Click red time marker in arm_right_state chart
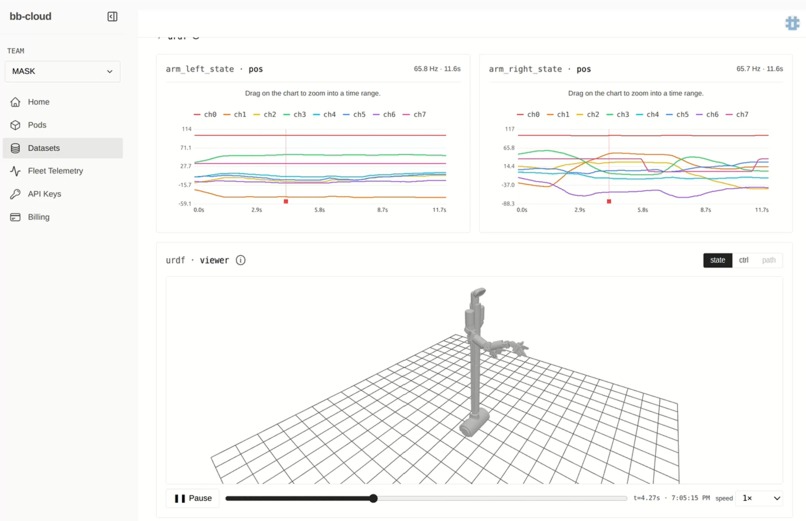Viewport: 806px width, 521px height. [609, 201]
